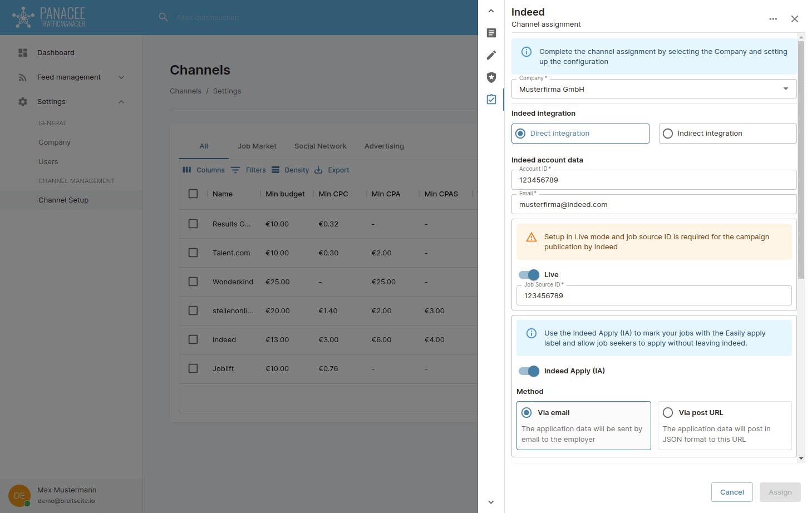Collapse the Settings section in sidebar

click(x=121, y=102)
